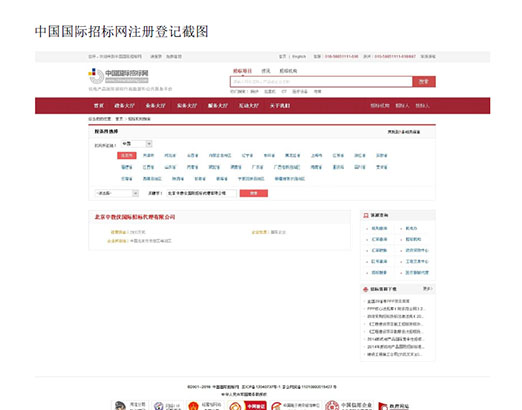Click the dropdown arrow of the 中国 selector
The height and width of the screenshot is (410, 522).
click(149, 144)
